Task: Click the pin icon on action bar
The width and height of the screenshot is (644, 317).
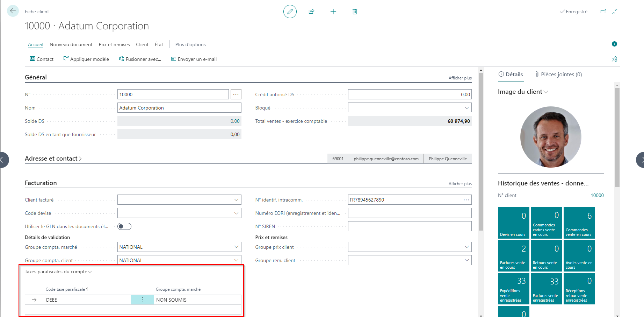Action: (x=615, y=59)
